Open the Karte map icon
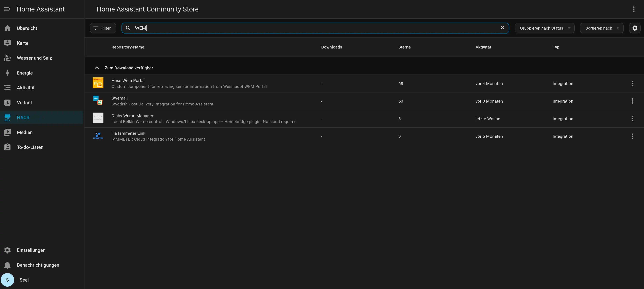Image resolution: width=644 pixels, height=289 pixels. pos(7,43)
